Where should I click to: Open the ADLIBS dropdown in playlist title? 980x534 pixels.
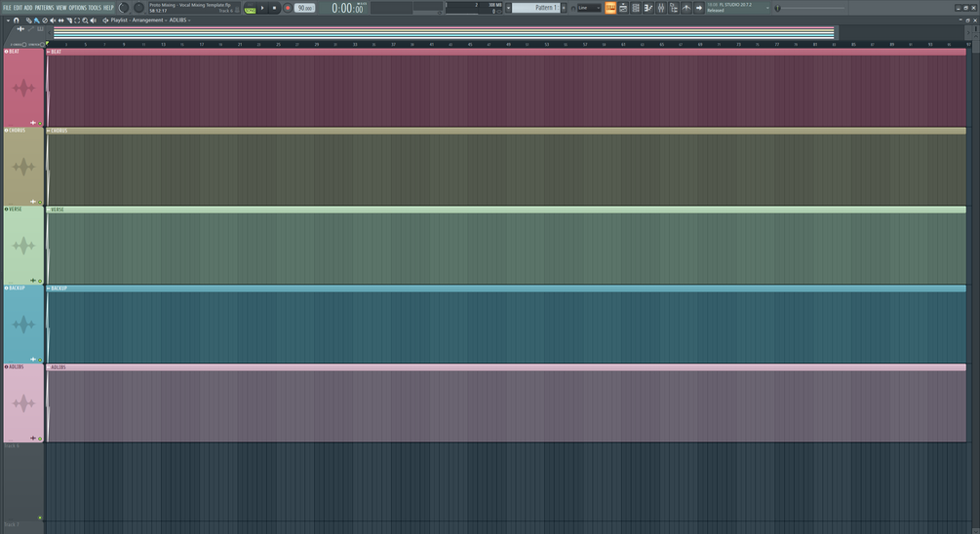pyautogui.click(x=179, y=20)
